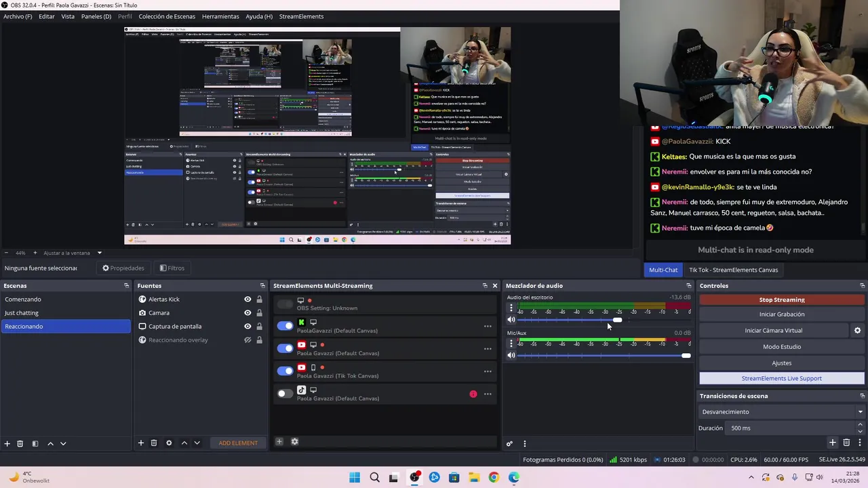The height and width of the screenshot is (488, 868).
Task: Switch to the Multi-Chat tab
Action: click(x=663, y=270)
